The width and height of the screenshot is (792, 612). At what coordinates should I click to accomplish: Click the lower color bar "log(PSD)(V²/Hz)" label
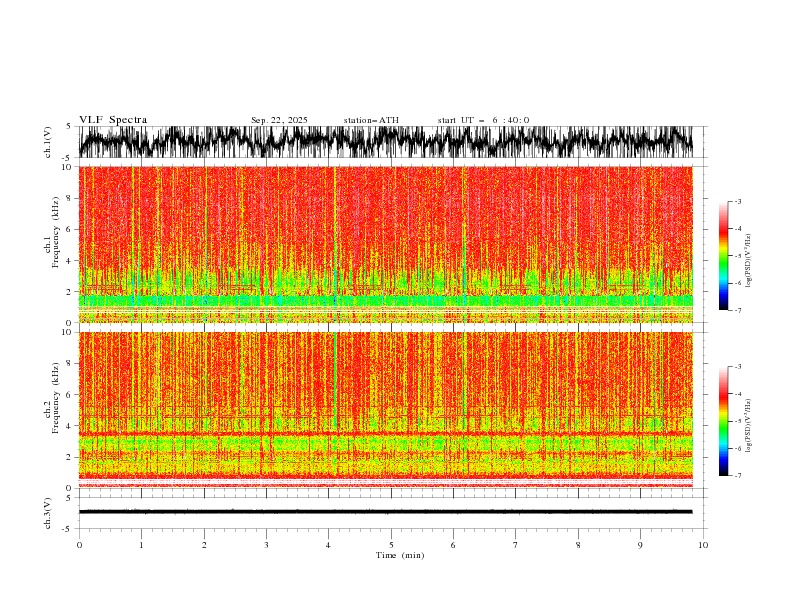coord(749,426)
